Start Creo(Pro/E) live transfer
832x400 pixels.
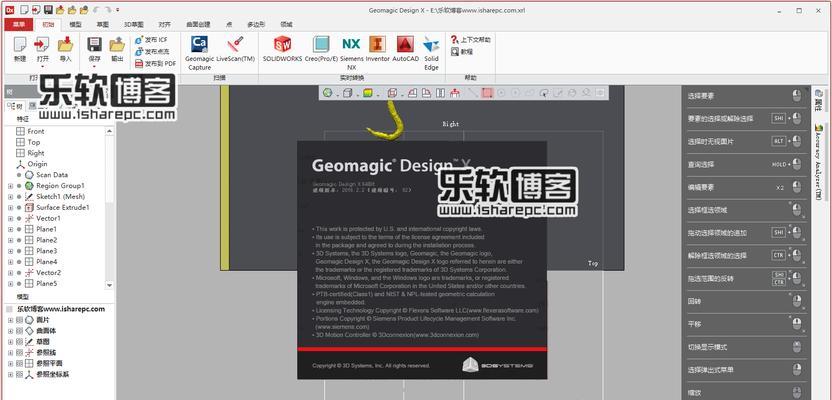pyautogui.click(x=320, y=44)
